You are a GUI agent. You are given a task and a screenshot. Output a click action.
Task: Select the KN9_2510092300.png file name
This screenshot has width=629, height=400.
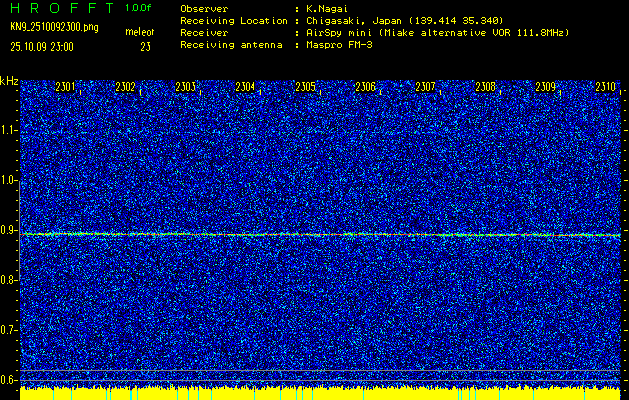pos(54,27)
